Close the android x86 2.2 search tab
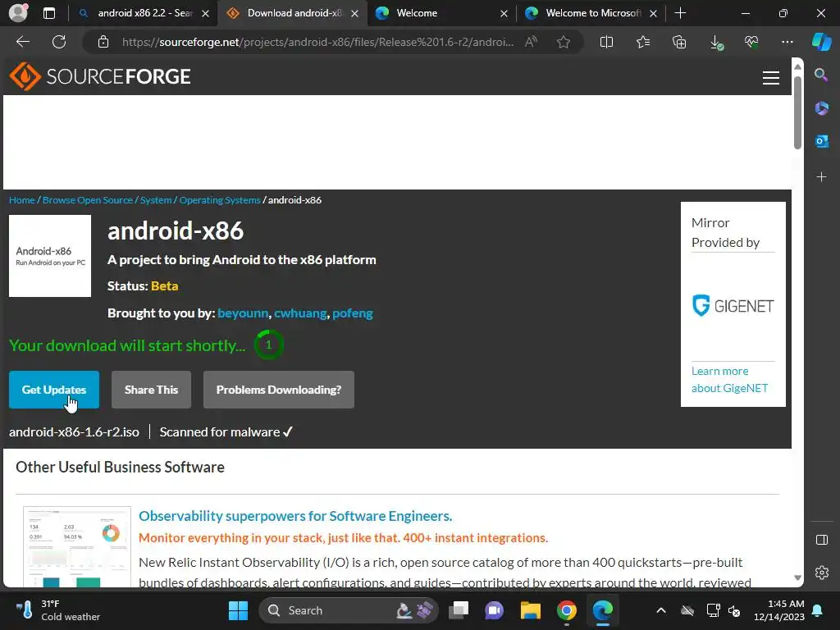 pyautogui.click(x=205, y=13)
